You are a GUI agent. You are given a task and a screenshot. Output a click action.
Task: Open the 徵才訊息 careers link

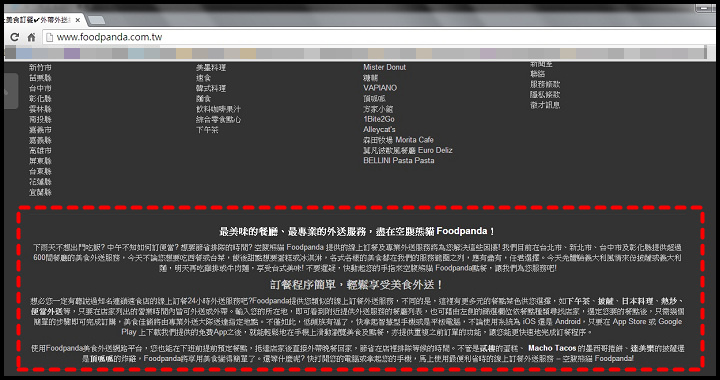pyautogui.click(x=545, y=105)
